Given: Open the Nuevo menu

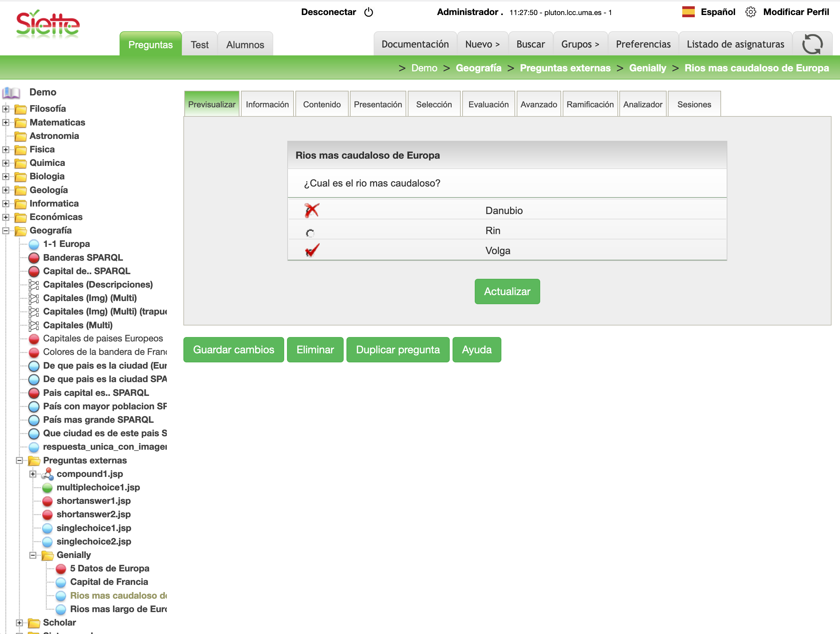Looking at the screenshot, I should 482,44.
